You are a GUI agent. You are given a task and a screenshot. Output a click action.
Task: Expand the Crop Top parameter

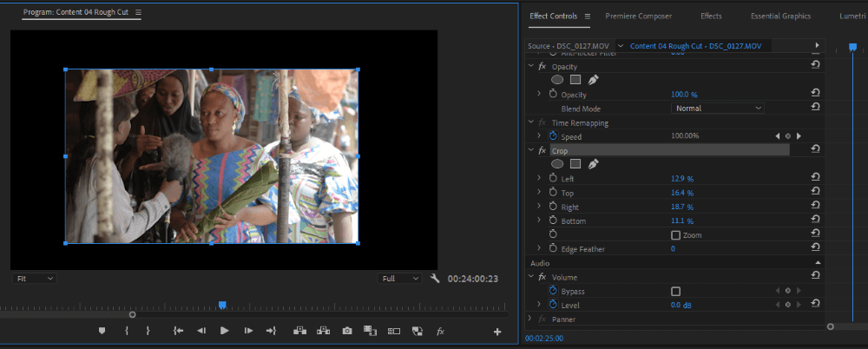pos(539,192)
